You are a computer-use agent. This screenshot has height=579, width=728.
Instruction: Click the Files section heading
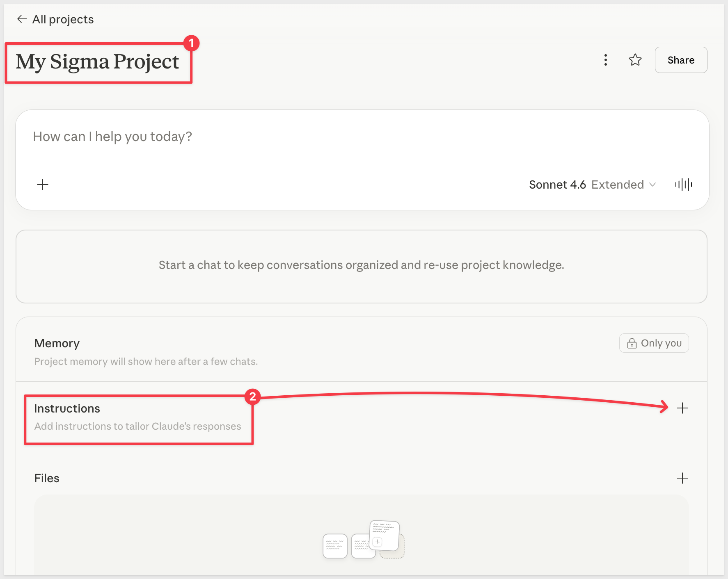tap(47, 478)
